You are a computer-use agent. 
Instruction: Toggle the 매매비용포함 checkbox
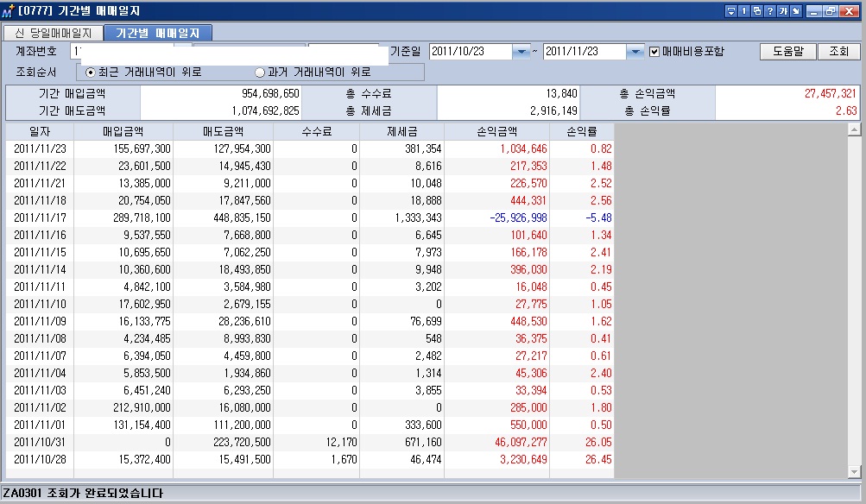click(x=654, y=52)
